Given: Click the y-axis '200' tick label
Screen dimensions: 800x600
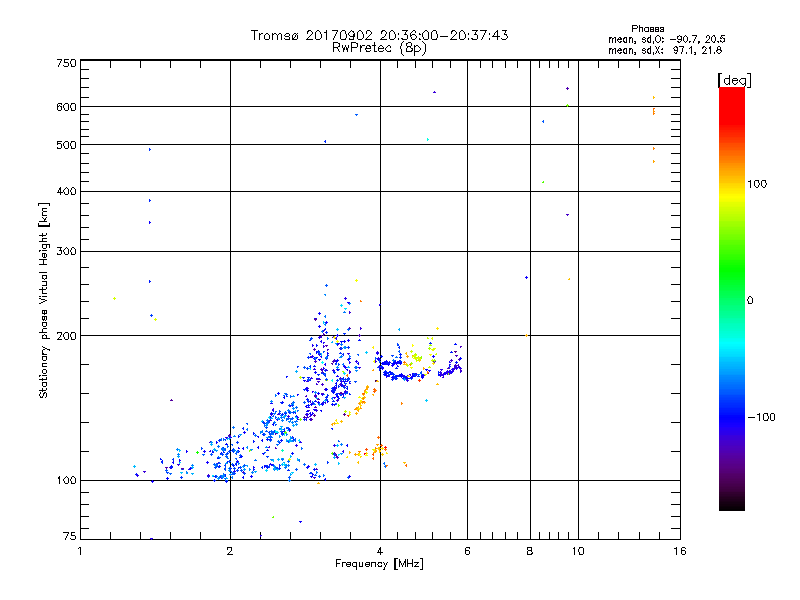Looking at the screenshot, I should pos(66,336).
